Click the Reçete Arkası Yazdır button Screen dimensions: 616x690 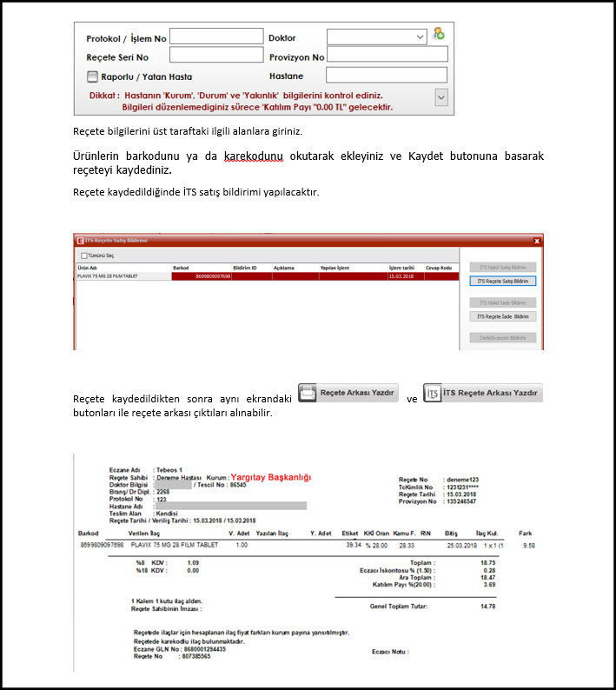pyautogui.click(x=348, y=393)
